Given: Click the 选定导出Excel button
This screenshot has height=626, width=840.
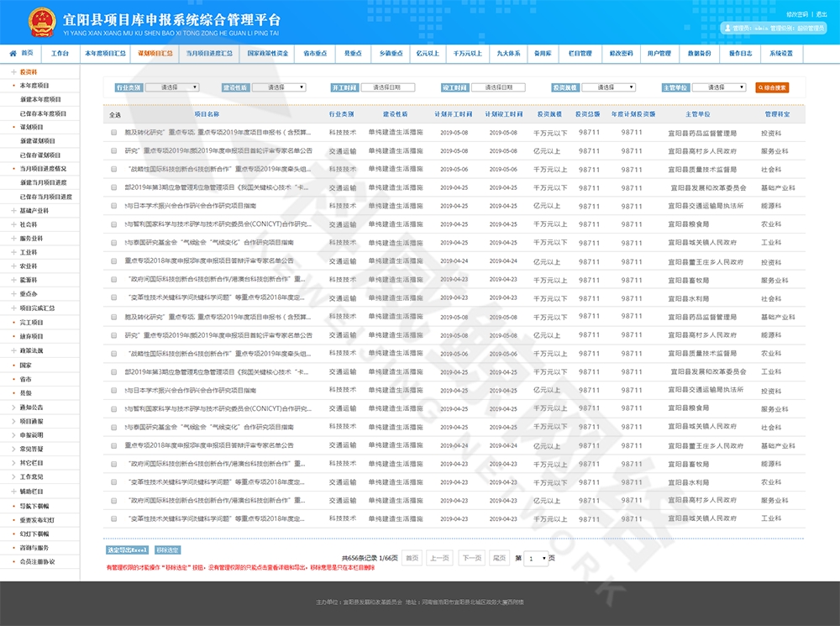Looking at the screenshot, I should pyautogui.click(x=126, y=550).
